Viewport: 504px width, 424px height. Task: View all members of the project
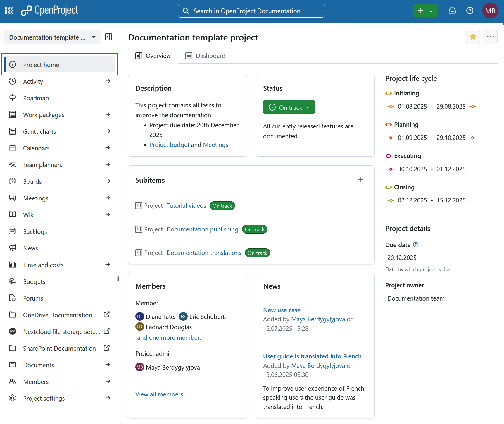[159, 394]
